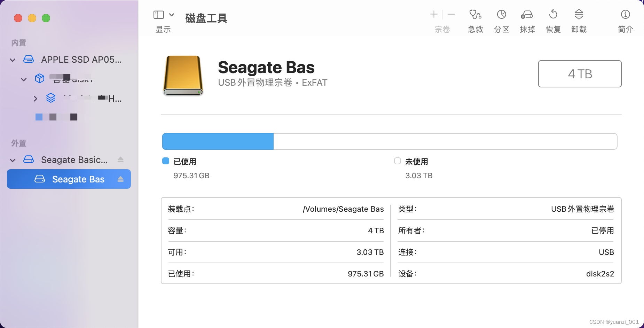Click the blue 已使用 legend swatch
This screenshot has width=644, height=328.
(x=166, y=161)
